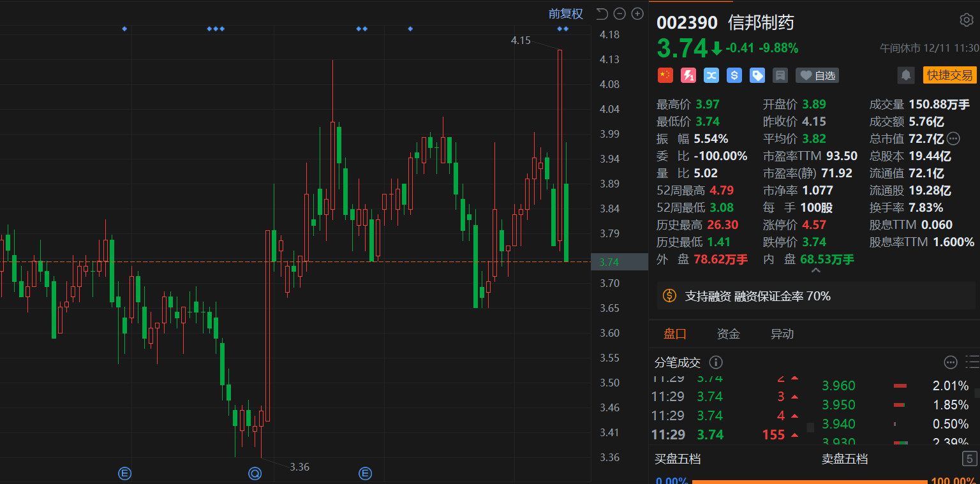This screenshot has height=484, width=980.
Task: Open the 前复权 price adjustment dropdown
Action: pos(566,13)
